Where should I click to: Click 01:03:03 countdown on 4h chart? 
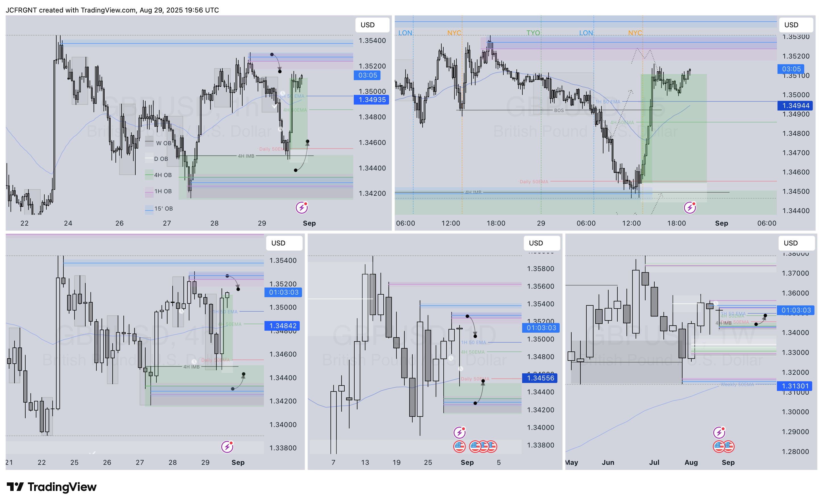(283, 292)
